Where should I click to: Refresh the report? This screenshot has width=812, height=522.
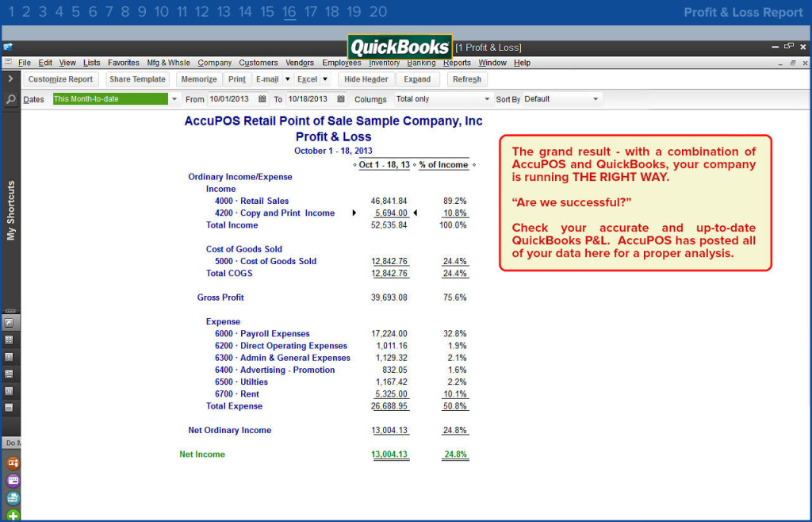(467, 79)
